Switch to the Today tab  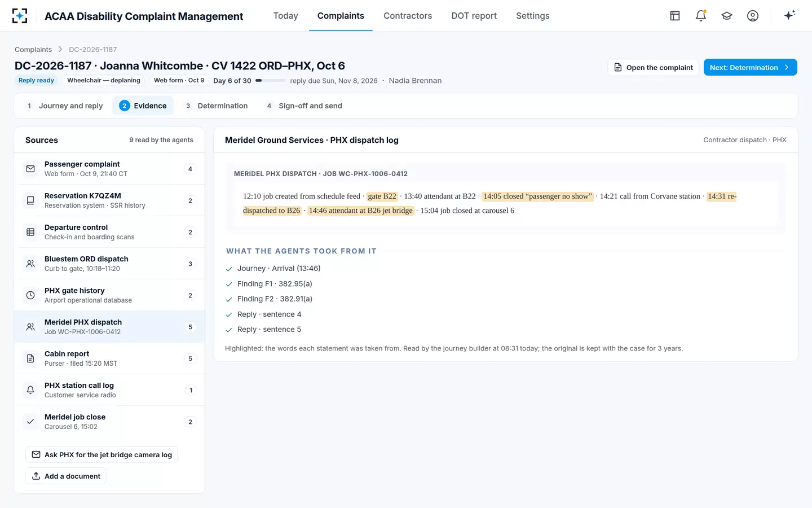(285, 16)
